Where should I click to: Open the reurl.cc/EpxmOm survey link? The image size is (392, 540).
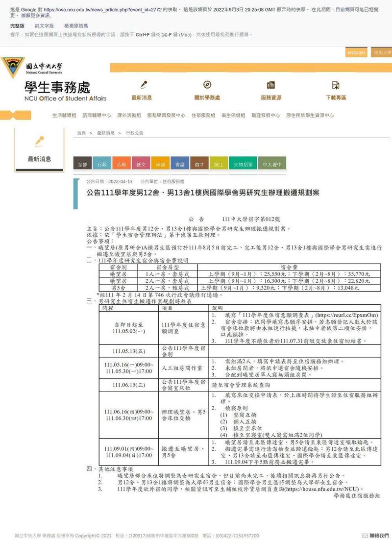pyautogui.click(x=346, y=315)
